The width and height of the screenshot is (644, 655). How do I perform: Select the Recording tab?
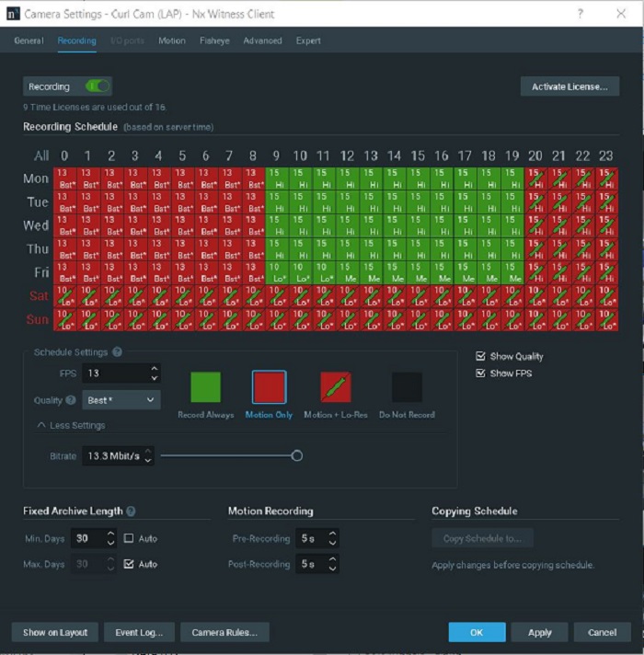tap(77, 40)
